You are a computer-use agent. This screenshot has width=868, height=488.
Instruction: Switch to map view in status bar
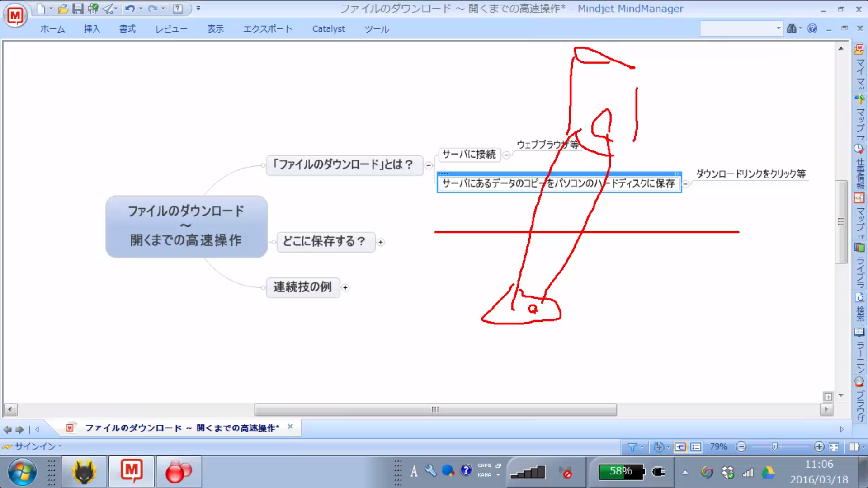680,447
